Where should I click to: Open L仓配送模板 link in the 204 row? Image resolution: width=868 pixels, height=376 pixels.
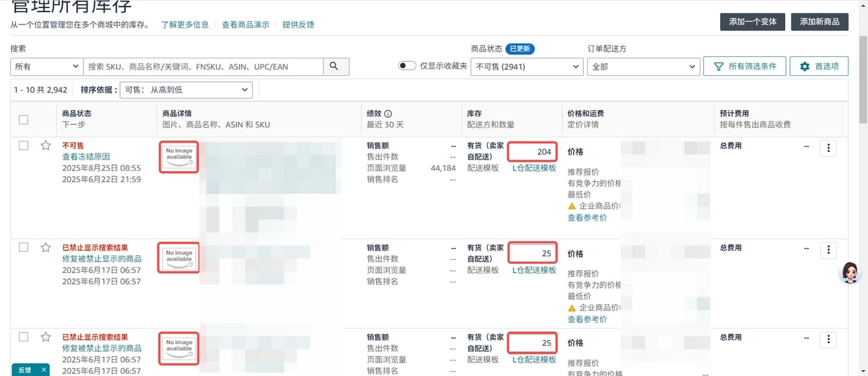(x=534, y=168)
